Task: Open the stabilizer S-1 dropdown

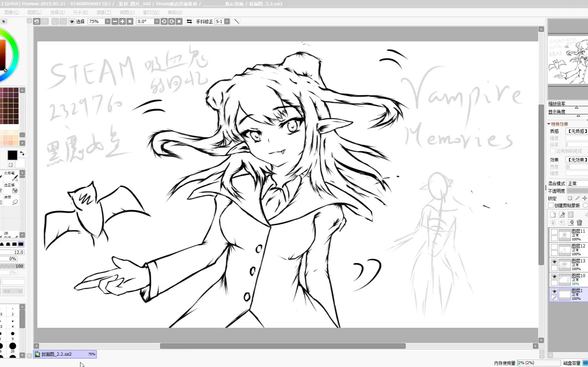Action: (x=227, y=22)
